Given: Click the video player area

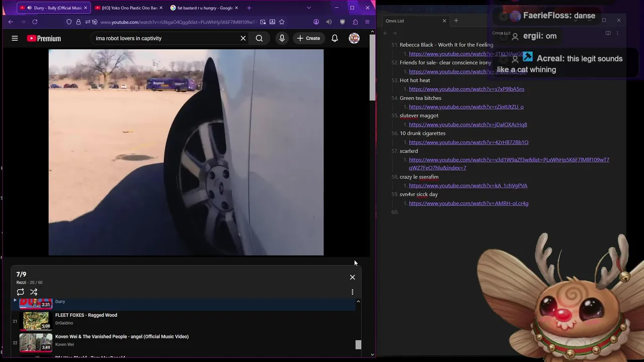Looking at the screenshot, I should (x=186, y=152).
